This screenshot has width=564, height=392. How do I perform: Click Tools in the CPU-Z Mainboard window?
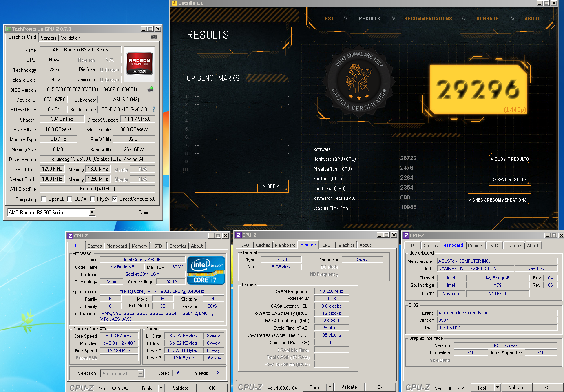pos(483,388)
